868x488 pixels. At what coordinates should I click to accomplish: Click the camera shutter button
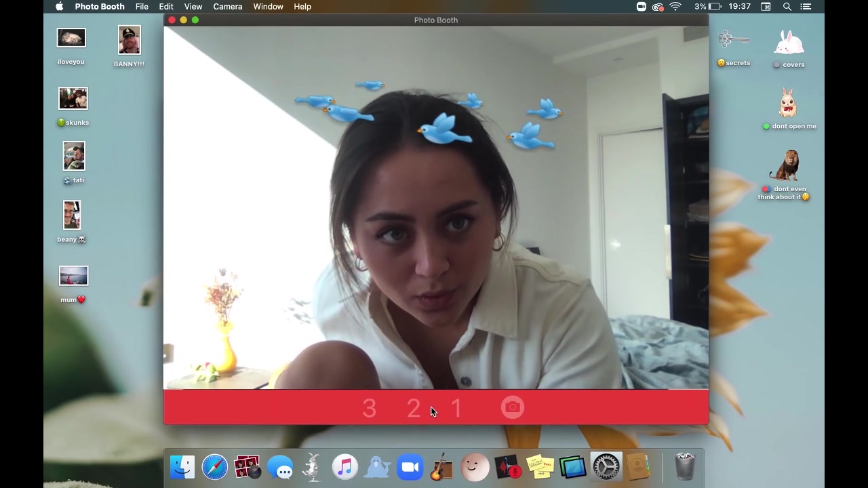[x=513, y=407]
